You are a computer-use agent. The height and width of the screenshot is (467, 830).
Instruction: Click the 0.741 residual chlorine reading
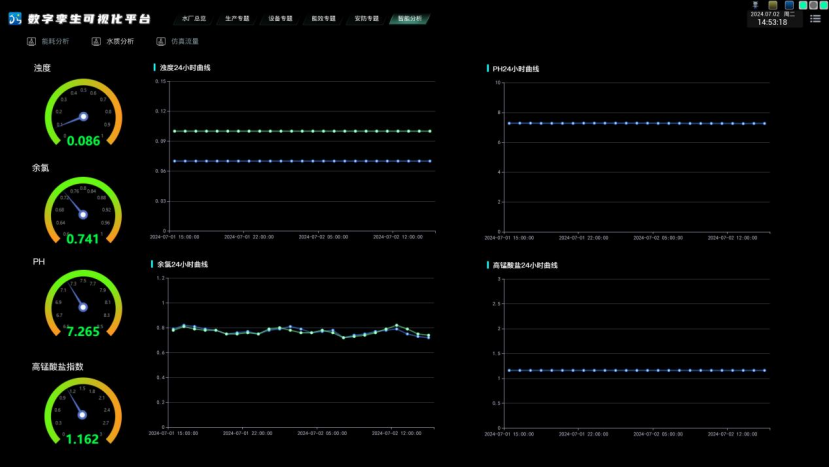83,239
